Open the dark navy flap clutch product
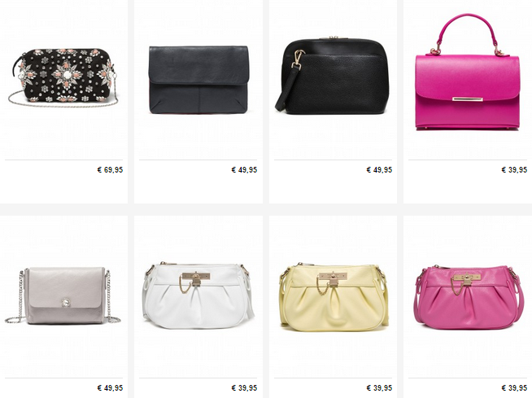Image resolution: width=532 pixels, height=398 pixels. [198, 80]
